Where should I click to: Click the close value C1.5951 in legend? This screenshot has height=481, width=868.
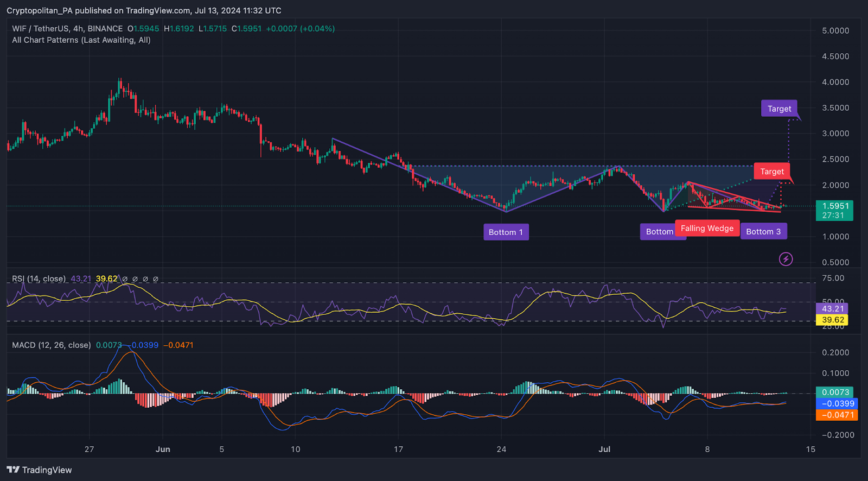pos(246,29)
